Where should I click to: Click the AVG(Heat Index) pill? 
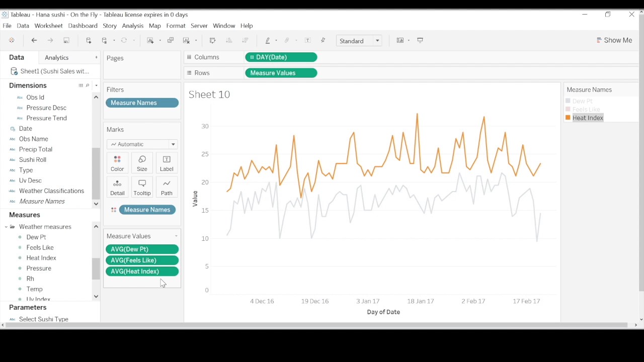[142, 271]
